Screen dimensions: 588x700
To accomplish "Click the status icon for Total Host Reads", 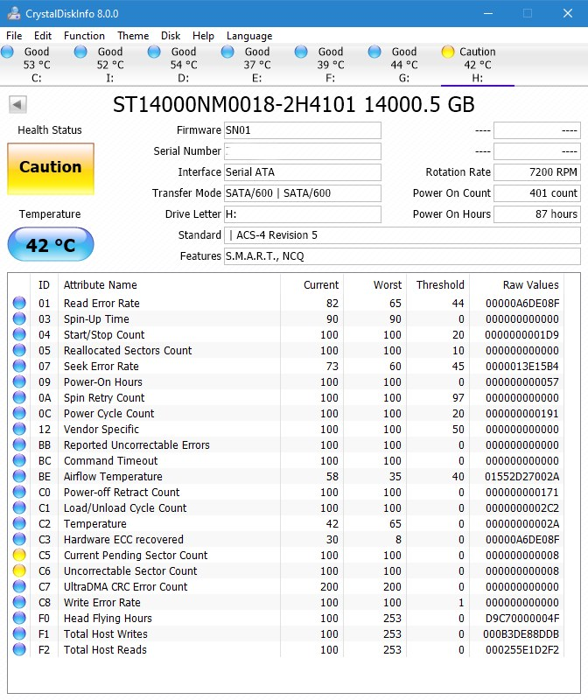I will coord(19,649).
